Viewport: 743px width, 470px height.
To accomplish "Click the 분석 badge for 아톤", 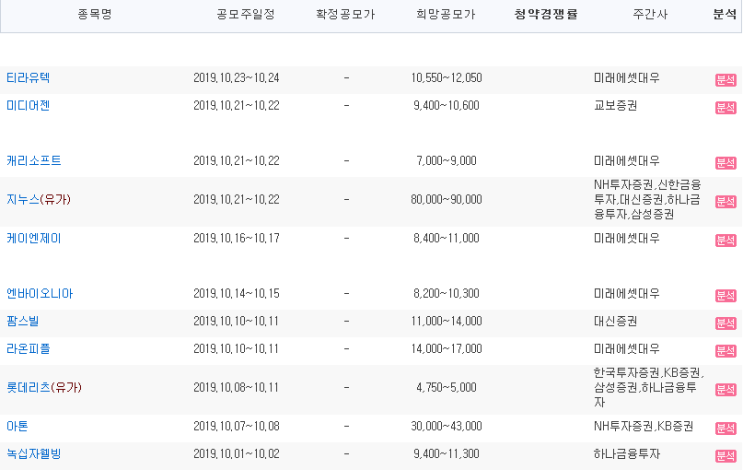I will pos(725,428).
